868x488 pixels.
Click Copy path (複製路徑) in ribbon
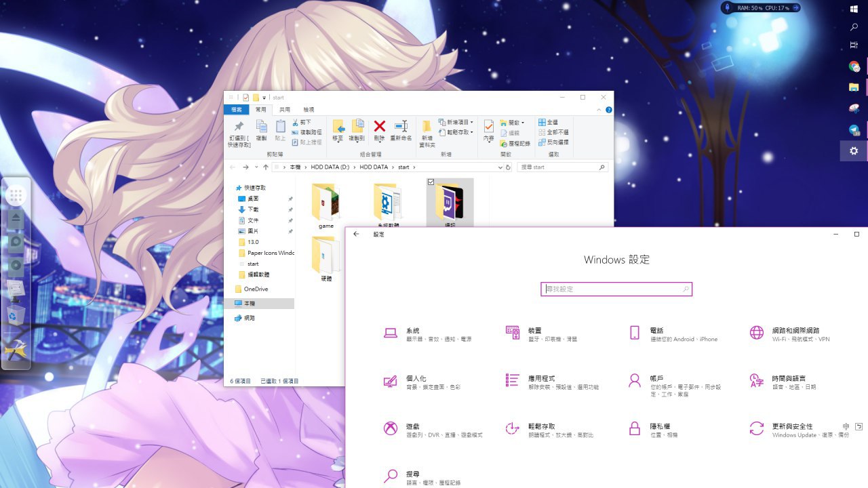pyautogui.click(x=307, y=132)
